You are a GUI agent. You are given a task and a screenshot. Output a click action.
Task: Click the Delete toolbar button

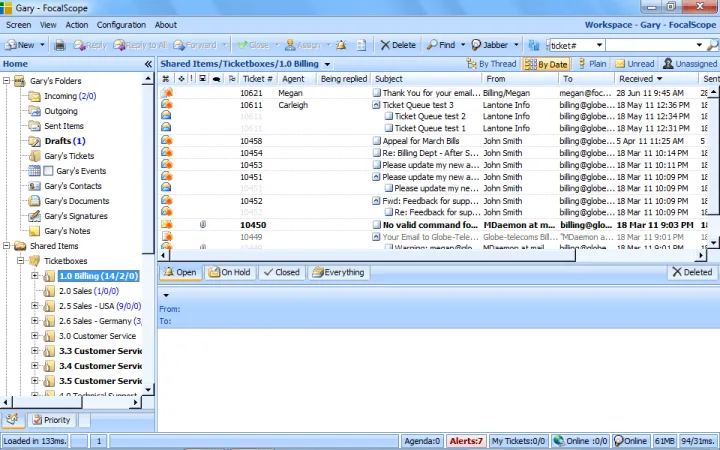[398, 45]
